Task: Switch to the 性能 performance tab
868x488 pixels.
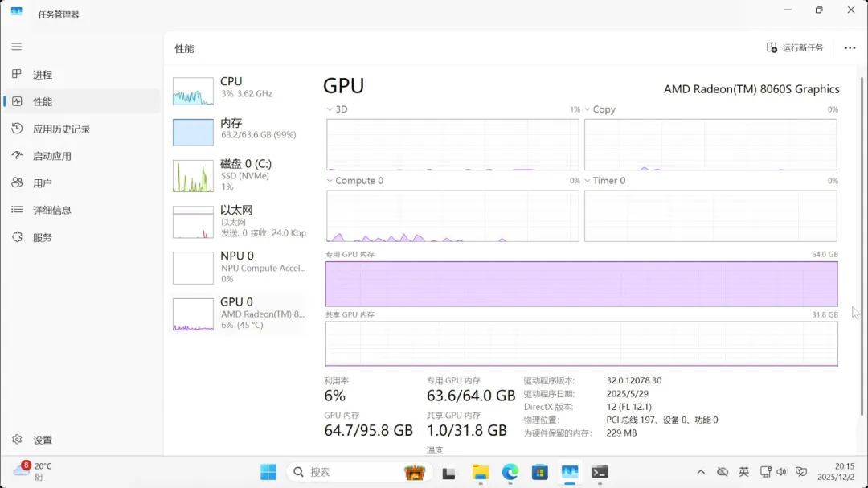Action: point(42,102)
